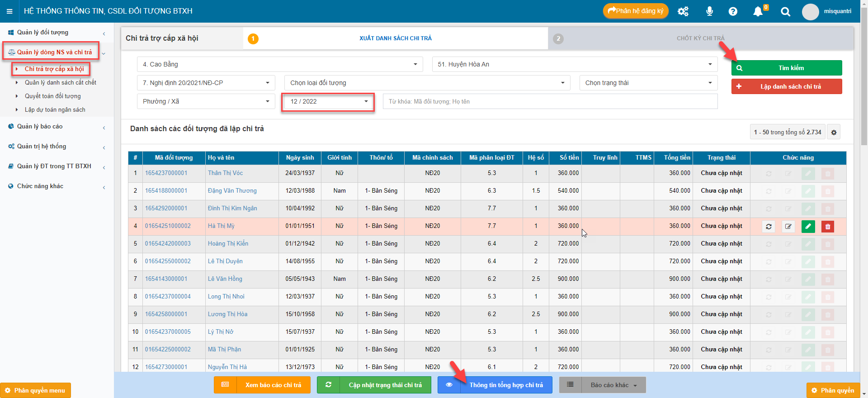Select Quản lý danh sách cắt chết menu
This screenshot has height=398, width=868.
click(x=60, y=82)
